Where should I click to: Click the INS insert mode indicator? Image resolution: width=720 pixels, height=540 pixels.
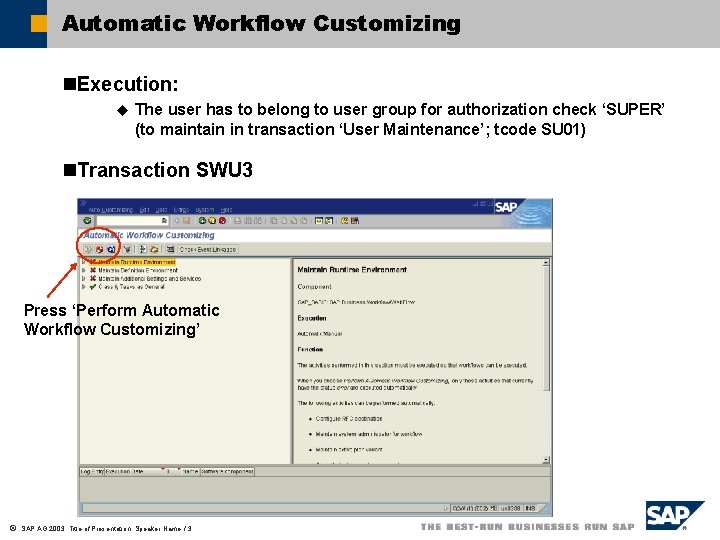tap(530, 509)
